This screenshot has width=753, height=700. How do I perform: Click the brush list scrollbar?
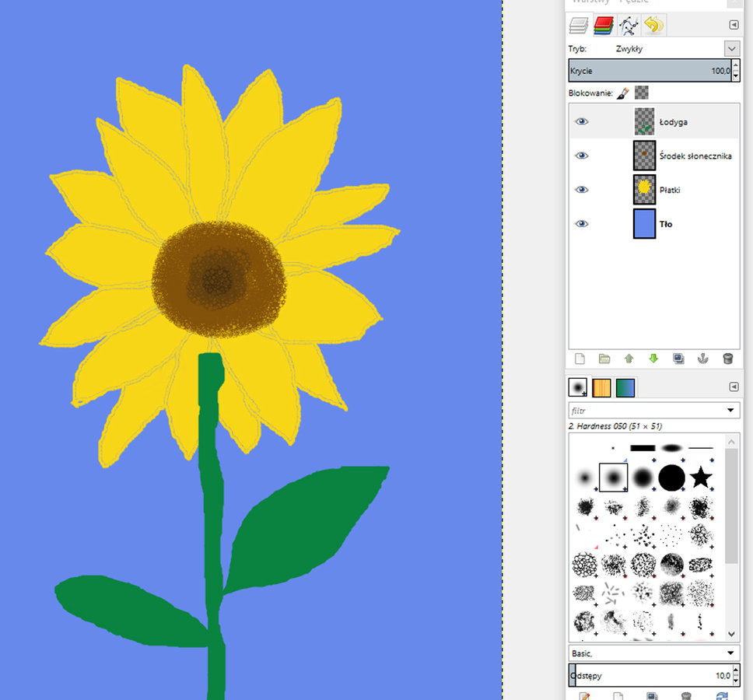731,506
